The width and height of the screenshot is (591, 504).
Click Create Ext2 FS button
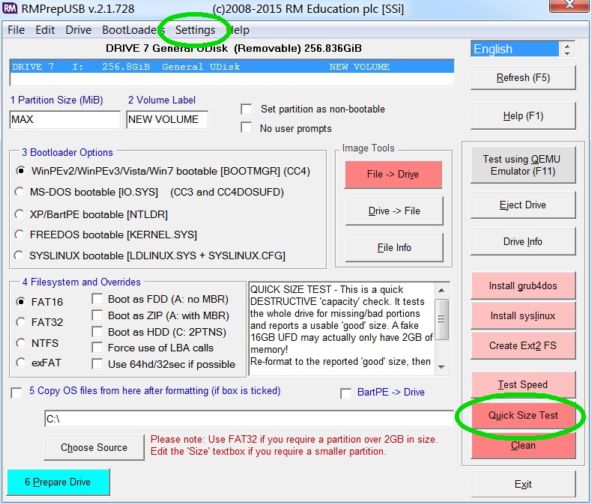(x=523, y=346)
